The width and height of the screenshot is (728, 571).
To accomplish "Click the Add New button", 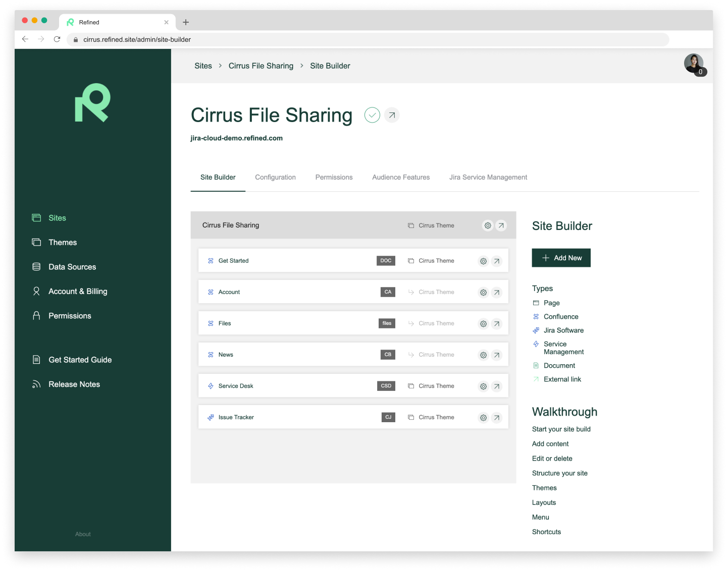I will [561, 258].
